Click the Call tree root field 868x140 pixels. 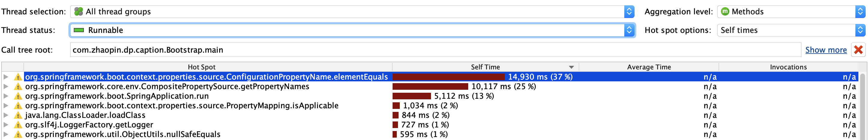click(x=435, y=50)
